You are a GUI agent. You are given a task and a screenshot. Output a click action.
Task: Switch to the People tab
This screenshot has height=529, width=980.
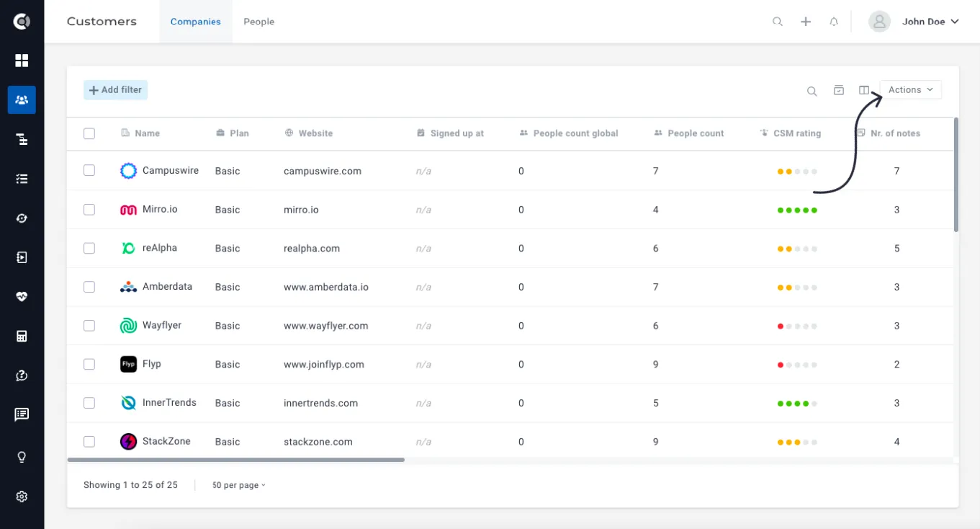point(259,22)
